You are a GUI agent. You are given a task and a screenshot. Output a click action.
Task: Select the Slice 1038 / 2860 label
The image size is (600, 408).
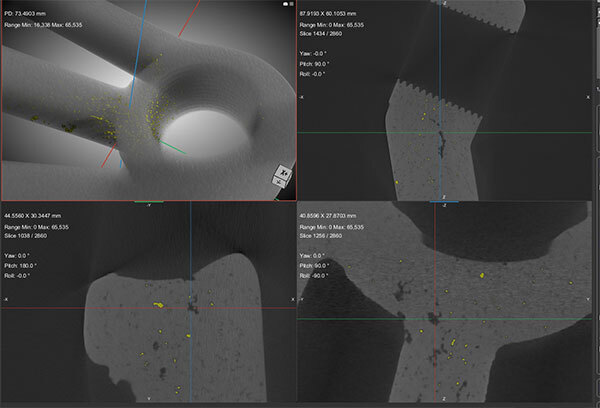25,236
